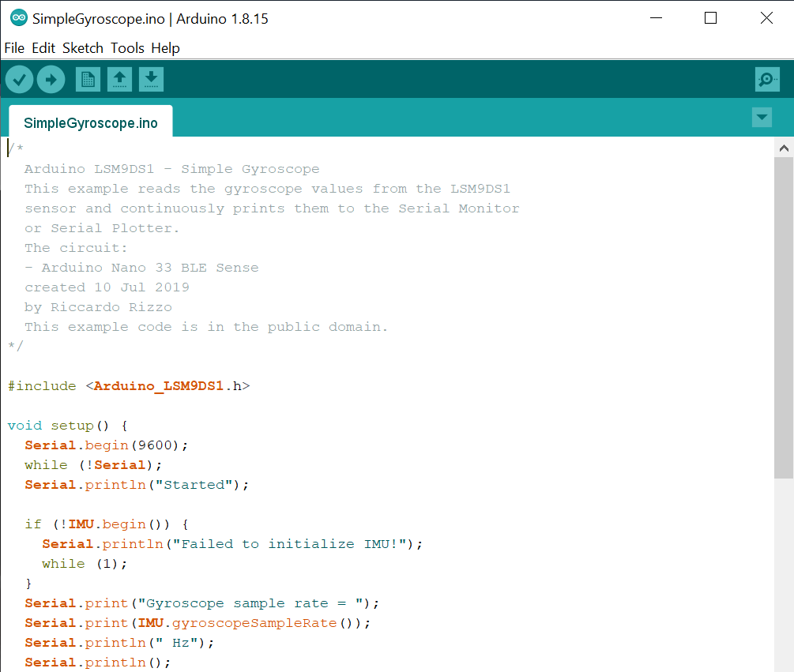Minimize the Arduino window
The height and width of the screenshot is (672, 794).
click(x=657, y=18)
